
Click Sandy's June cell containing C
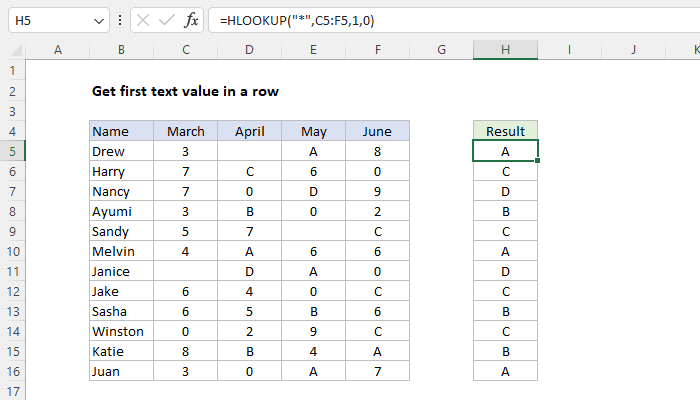tap(378, 231)
